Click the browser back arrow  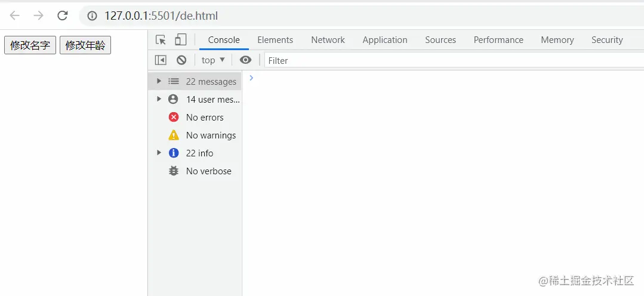(x=14, y=16)
